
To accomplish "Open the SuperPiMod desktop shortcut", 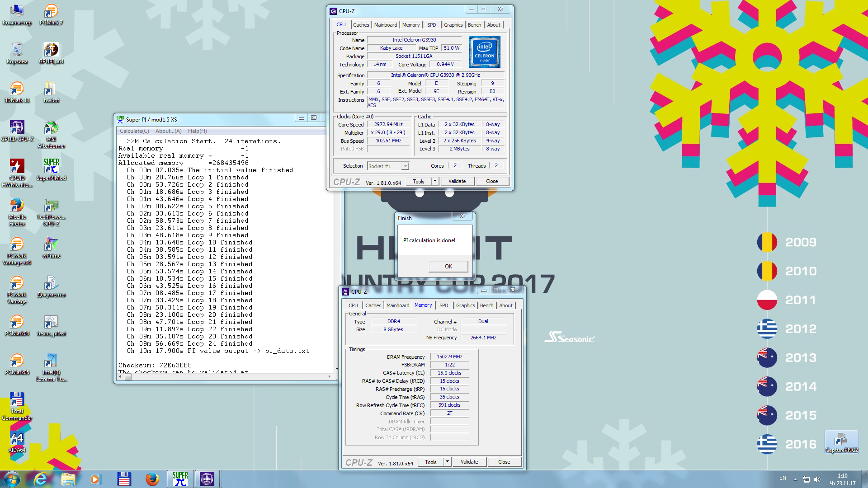I will tap(51, 170).
